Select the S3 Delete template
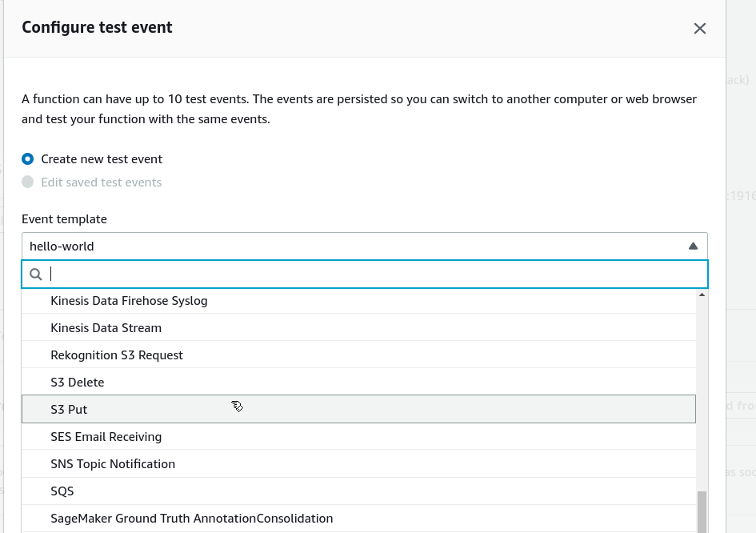Viewport: 756px width, 533px height. click(358, 382)
